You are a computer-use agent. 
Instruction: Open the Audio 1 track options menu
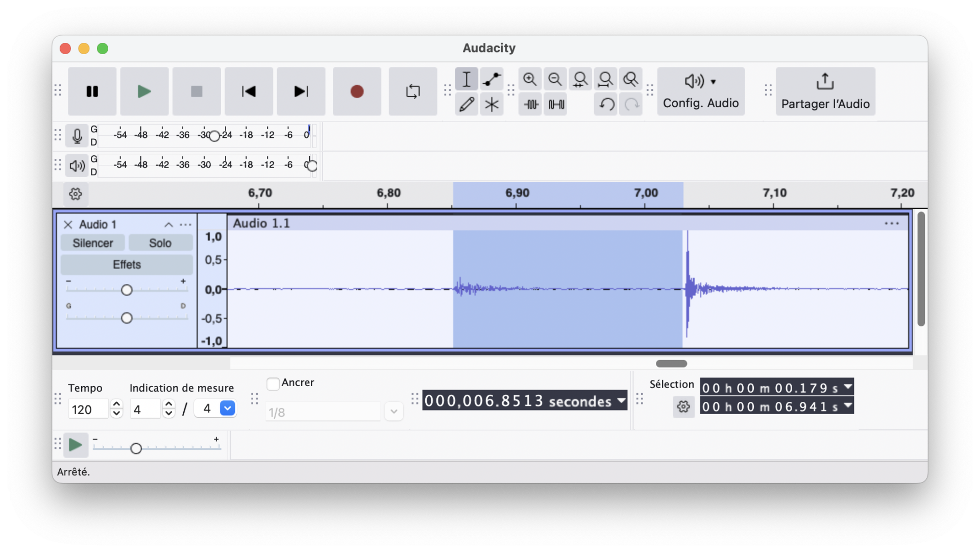pos(185,225)
